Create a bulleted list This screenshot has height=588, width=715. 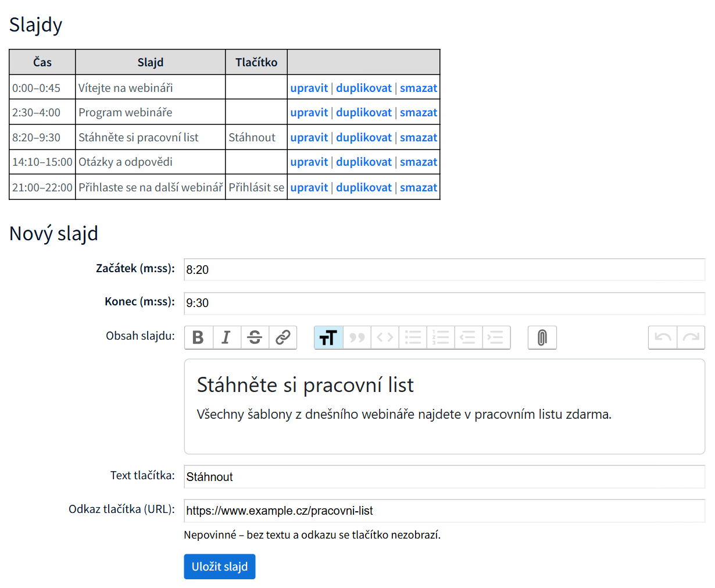(x=413, y=337)
